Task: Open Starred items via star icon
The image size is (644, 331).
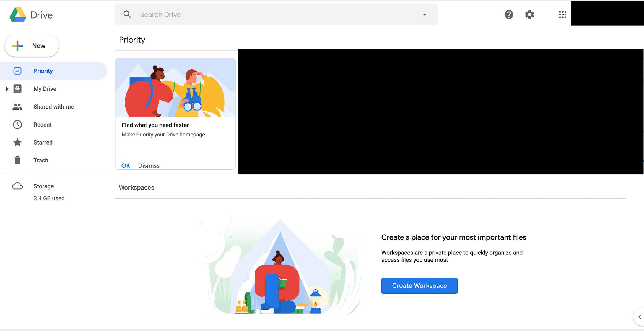Action: click(17, 142)
